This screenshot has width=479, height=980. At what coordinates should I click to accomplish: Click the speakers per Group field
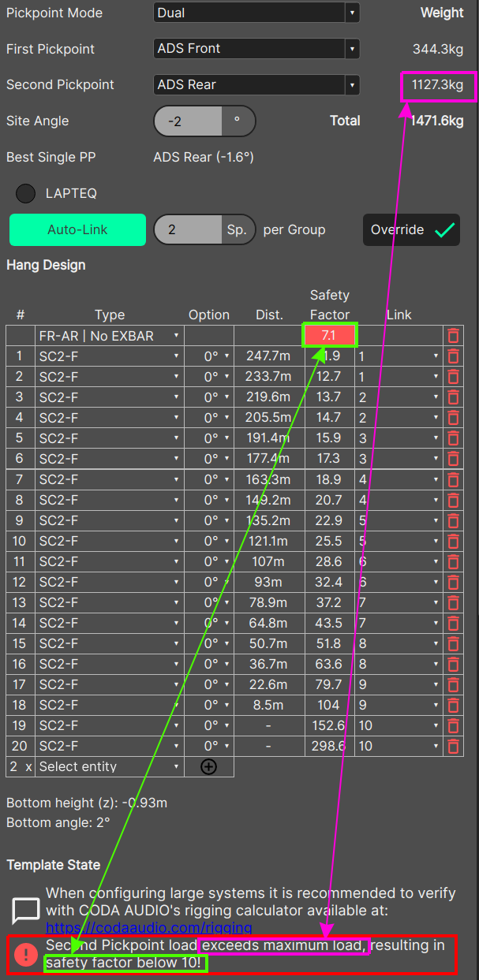coord(189,230)
